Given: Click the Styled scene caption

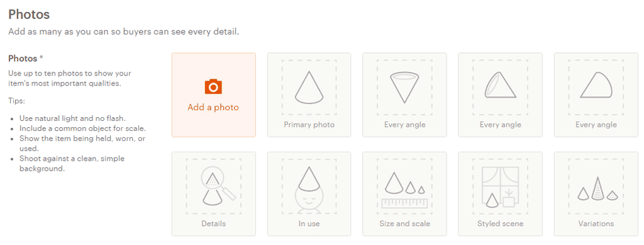Looking at the screenshot, I should pos(500,224).
